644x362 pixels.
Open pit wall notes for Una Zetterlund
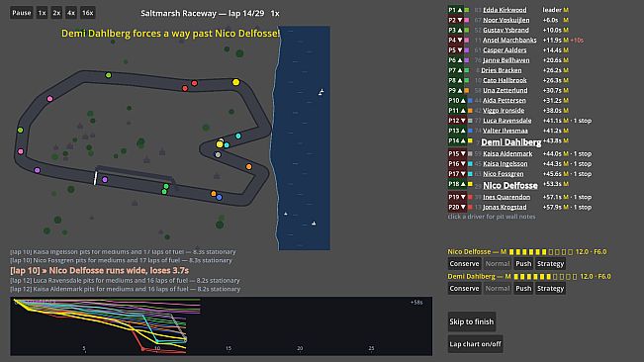click(x=506, y=90)
